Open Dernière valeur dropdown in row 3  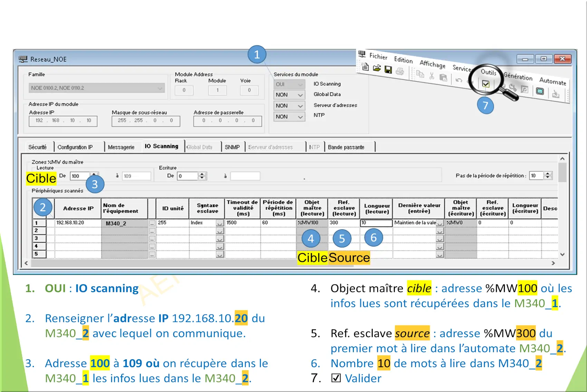tap(440, 239)
